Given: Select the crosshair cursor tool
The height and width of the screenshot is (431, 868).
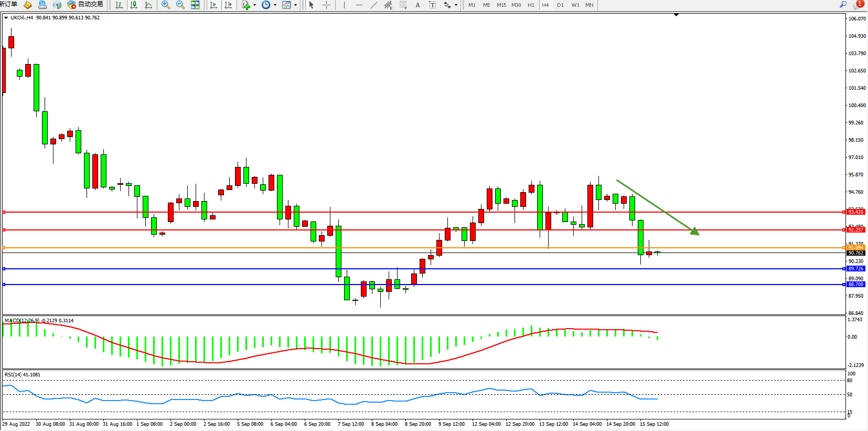Looking at the screenshot, I should coord(326,5).
